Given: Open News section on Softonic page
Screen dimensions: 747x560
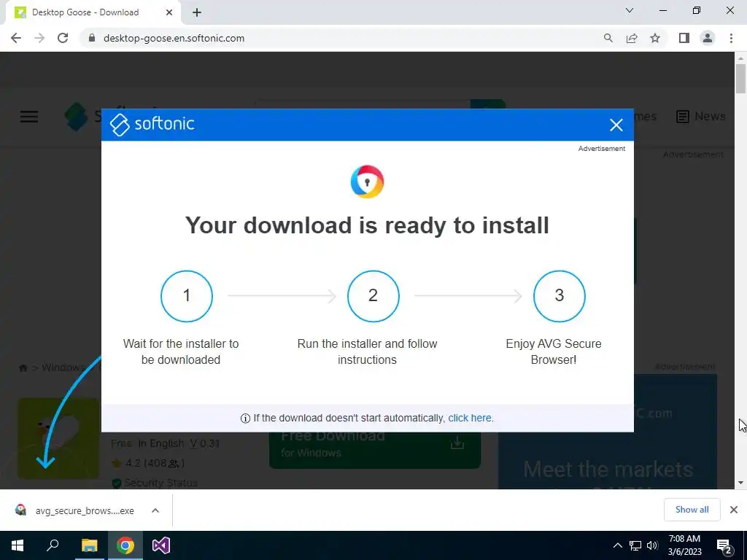Looking at the screenshot, I should 701,116.
